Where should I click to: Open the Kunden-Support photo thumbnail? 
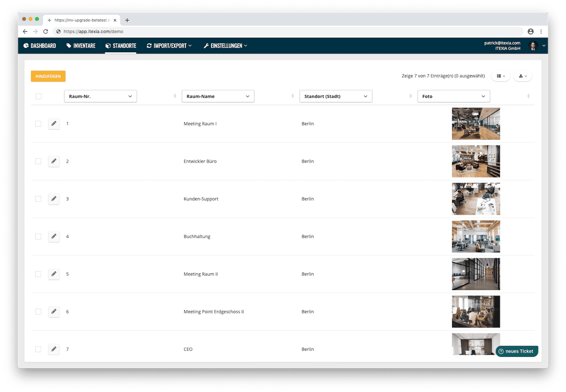[x=476, y=199]
